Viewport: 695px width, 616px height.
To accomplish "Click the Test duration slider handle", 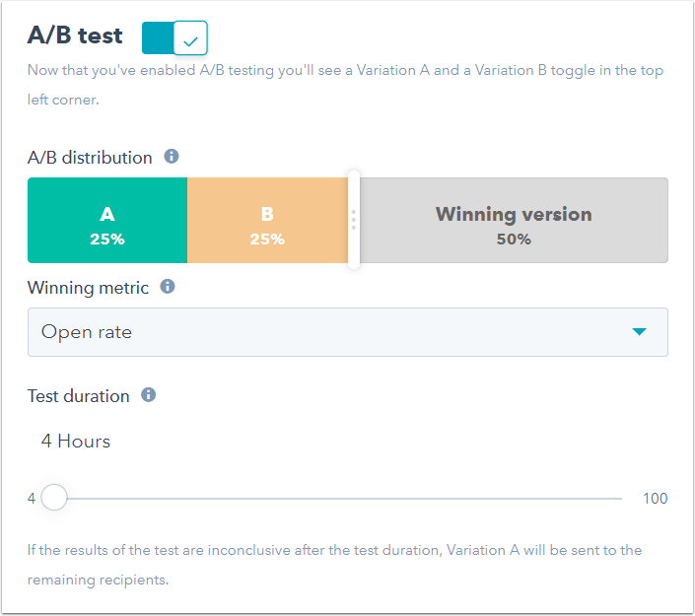I will 54,498.
